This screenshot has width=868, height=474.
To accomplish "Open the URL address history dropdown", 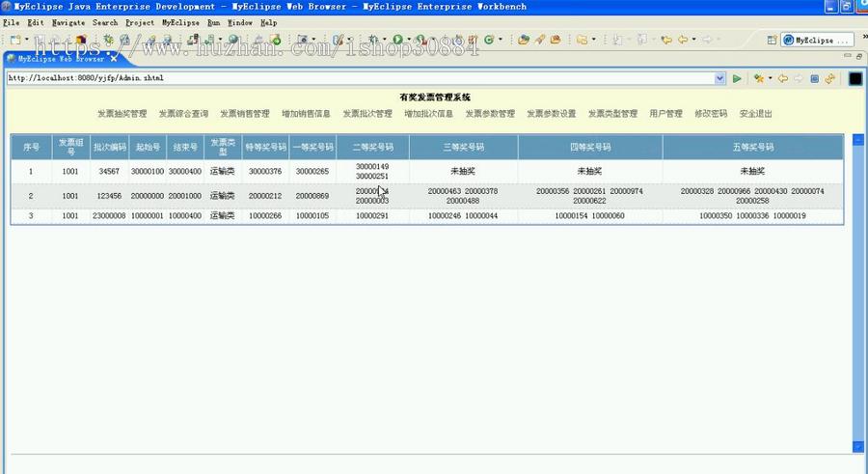I will click(719, 78).
